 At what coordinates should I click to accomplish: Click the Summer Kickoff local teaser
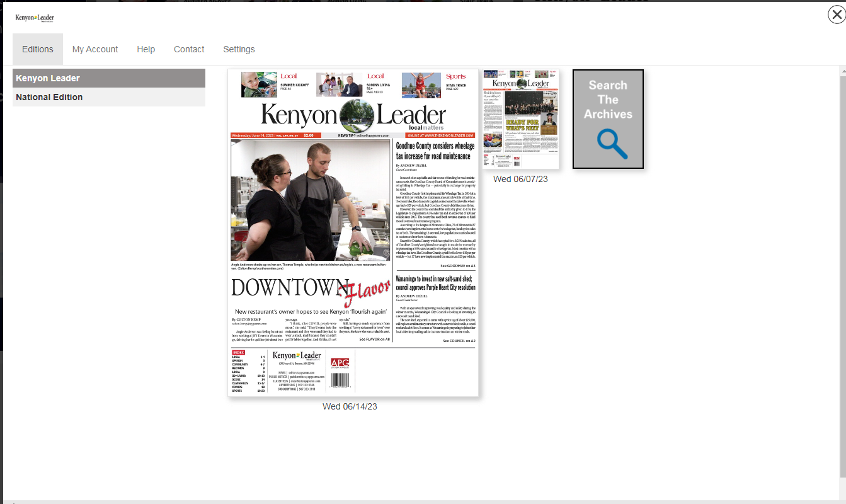(x=276, y=84)
